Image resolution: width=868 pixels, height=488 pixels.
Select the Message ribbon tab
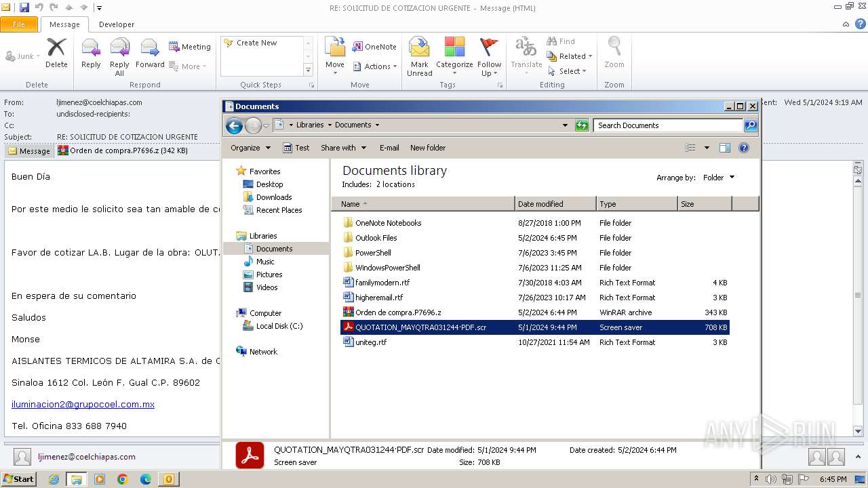[x=64, y=24]
